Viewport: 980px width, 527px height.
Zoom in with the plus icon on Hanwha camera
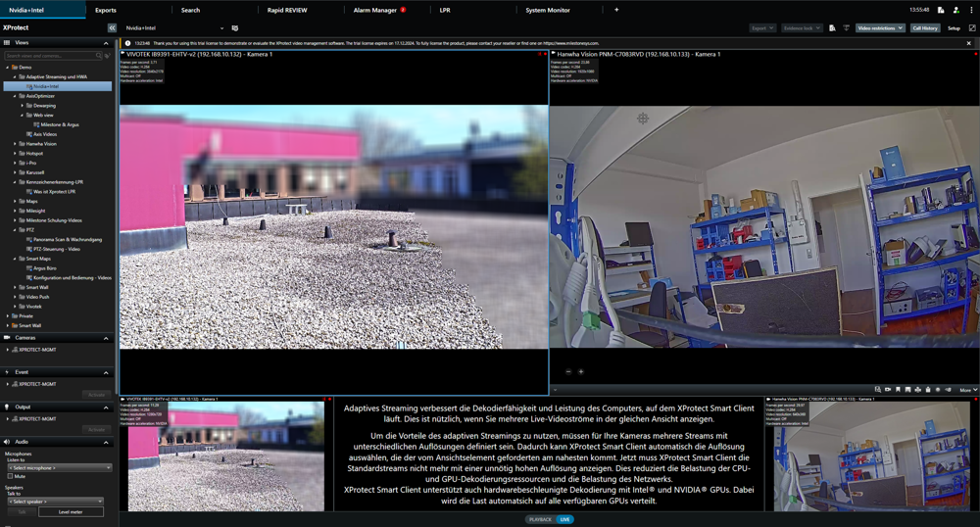(x=581, y=371)
